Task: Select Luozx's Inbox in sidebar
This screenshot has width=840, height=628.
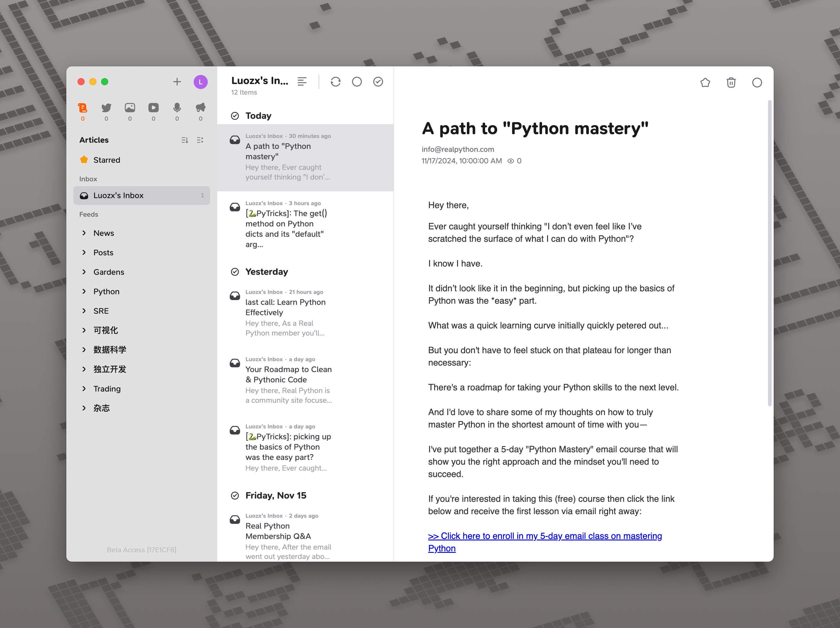Action: (x=142, y=195)
